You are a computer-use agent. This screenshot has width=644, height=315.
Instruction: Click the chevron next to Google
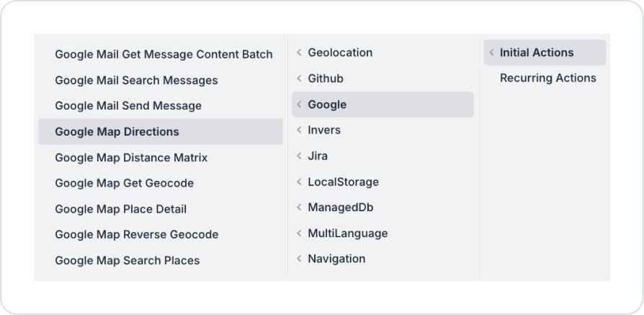coord(299,105)
